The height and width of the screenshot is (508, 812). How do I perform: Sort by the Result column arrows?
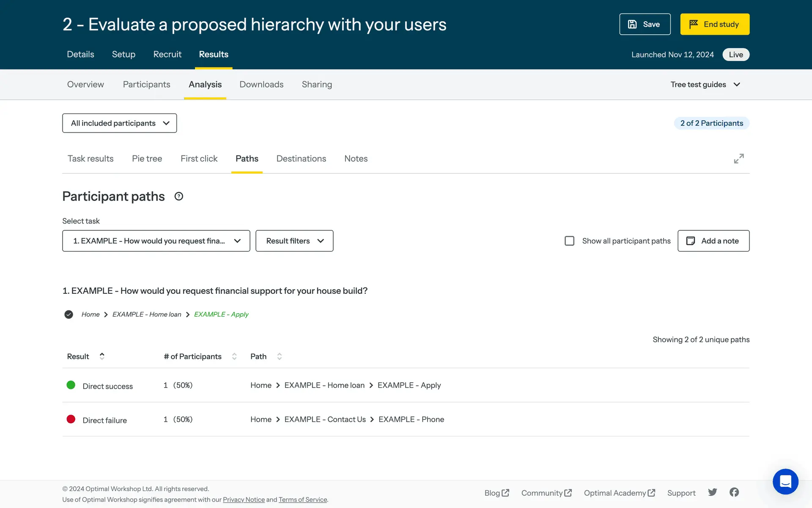102,356
